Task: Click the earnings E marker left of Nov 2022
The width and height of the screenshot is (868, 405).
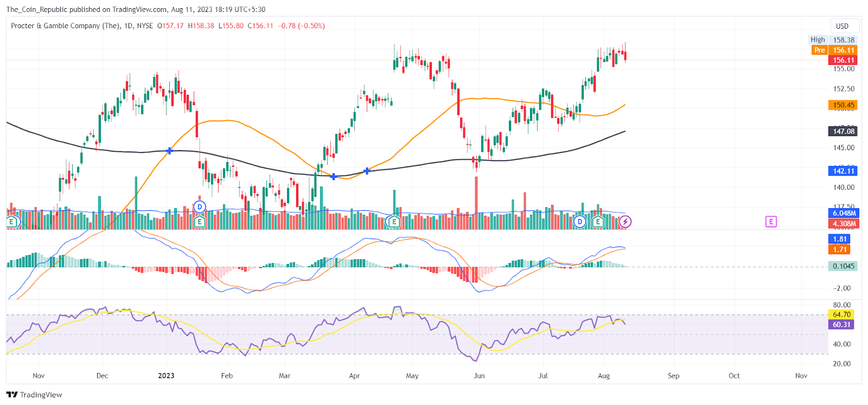Action: [x=11, y=222]
